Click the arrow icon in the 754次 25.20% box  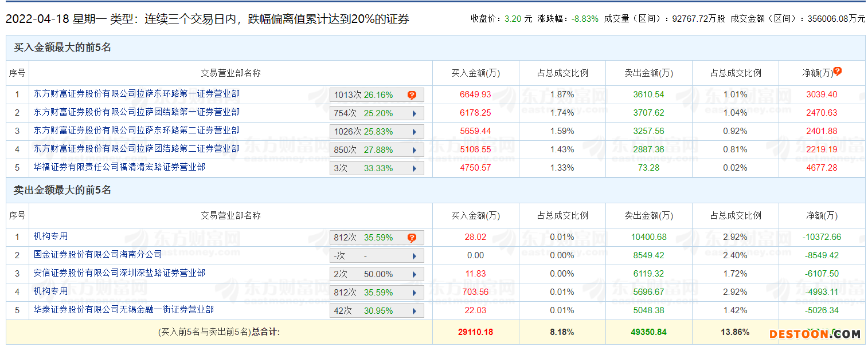[415, 113]
